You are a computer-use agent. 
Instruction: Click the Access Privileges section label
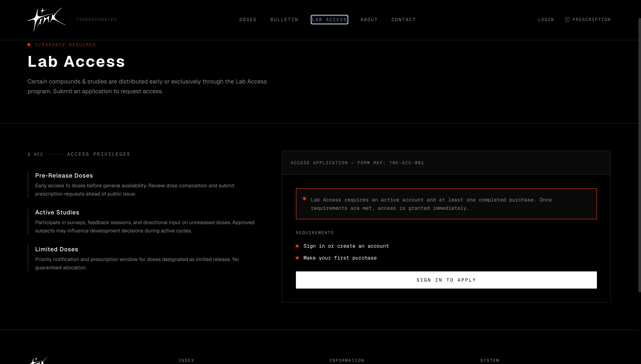99,154
